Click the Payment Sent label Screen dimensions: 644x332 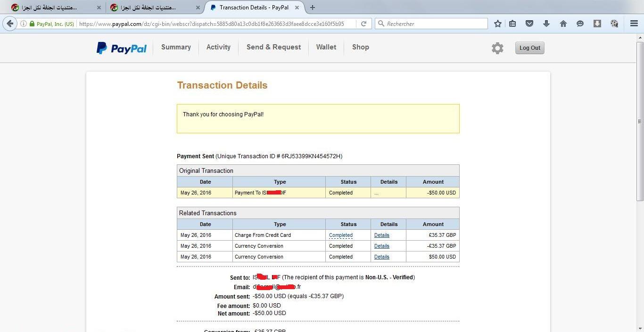[195, 156]
